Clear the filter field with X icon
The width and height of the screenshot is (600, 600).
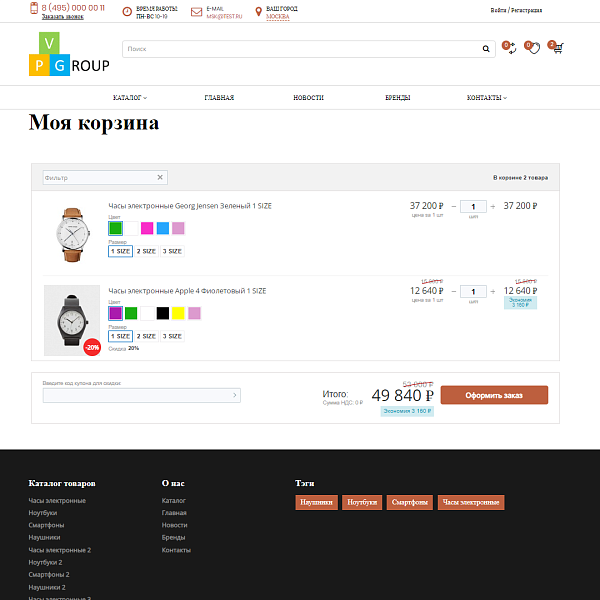pyautogui.click(x=160, y=177)
